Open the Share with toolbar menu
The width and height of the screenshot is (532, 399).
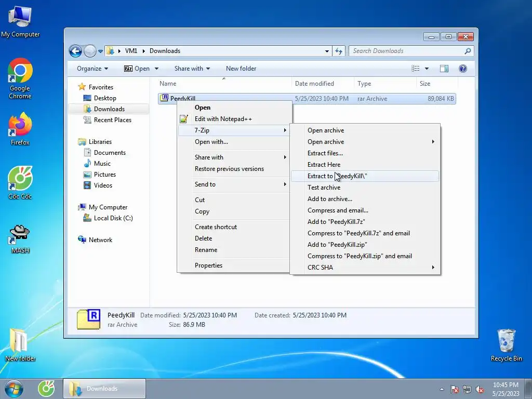[192, 69]
